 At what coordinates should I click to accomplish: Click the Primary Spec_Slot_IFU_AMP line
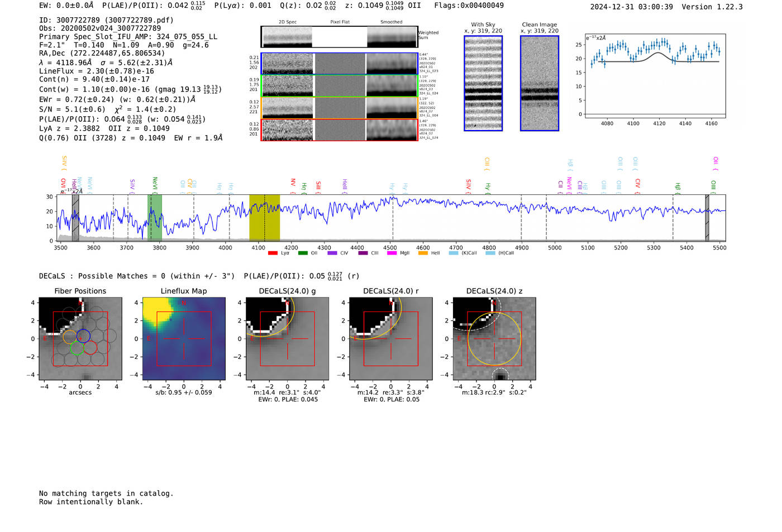(x=128, y=37)
